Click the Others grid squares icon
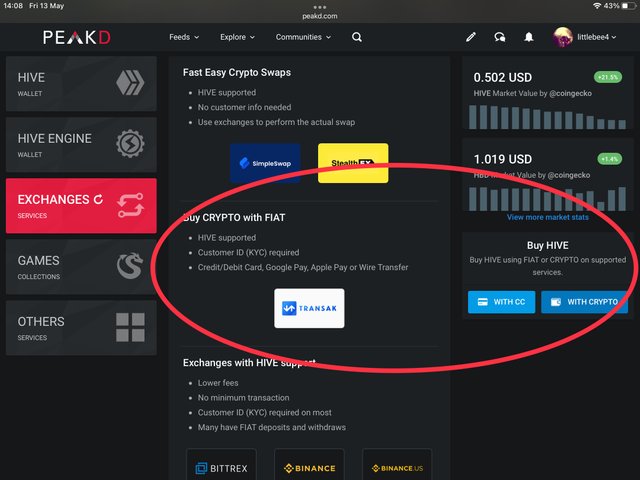640x480 pixels. [130, 327]
